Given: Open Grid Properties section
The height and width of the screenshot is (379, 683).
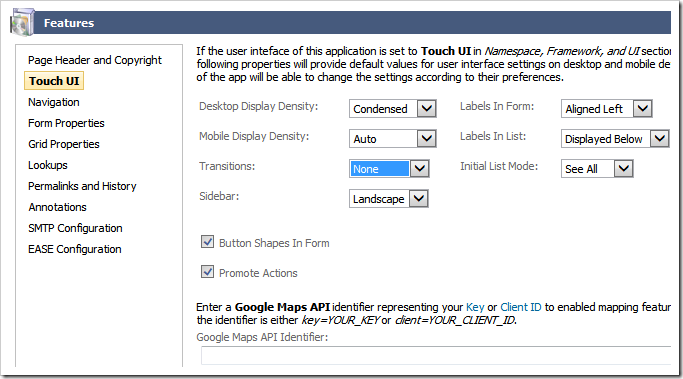Looking at the screenshot, I should click(64, 144).
